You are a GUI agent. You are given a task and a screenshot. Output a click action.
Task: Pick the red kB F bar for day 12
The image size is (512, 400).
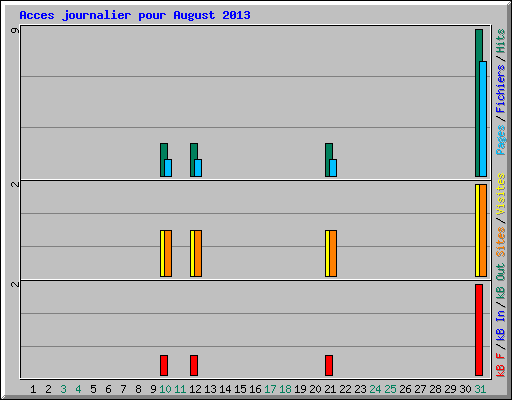[194, 366]
